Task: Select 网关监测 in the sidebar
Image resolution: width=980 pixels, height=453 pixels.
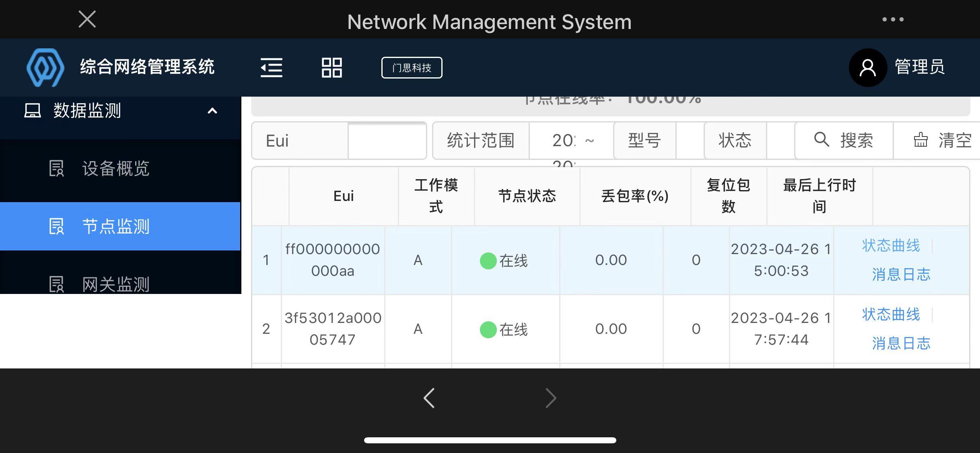Action: (x=116, y=284)
